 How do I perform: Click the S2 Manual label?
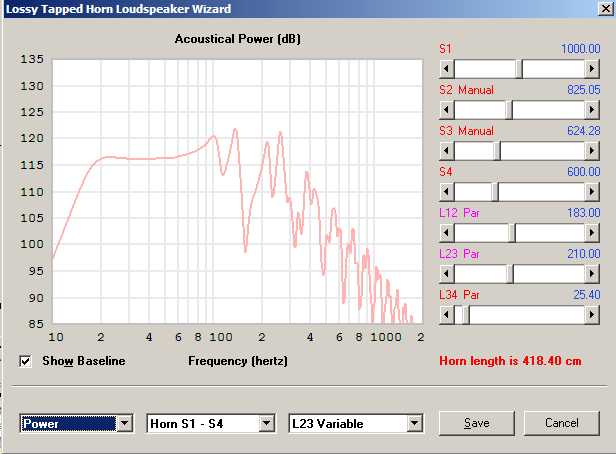pos(466,90)
